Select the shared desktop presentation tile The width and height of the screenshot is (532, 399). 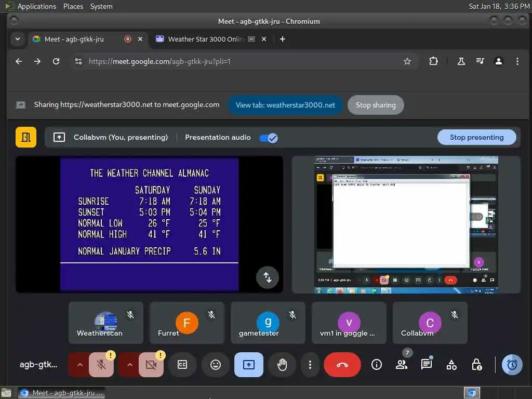tap(406, 224)
